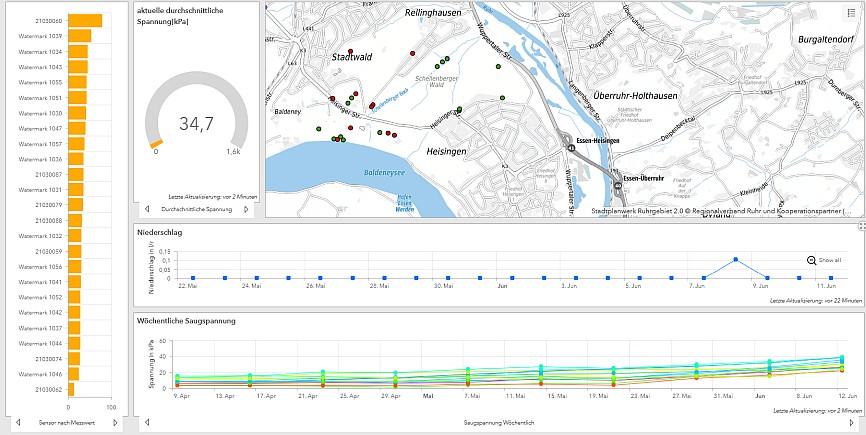This screenshot has height=435, width=866.
Task: Select the bar for sensor 21030060
Action: 85,20
